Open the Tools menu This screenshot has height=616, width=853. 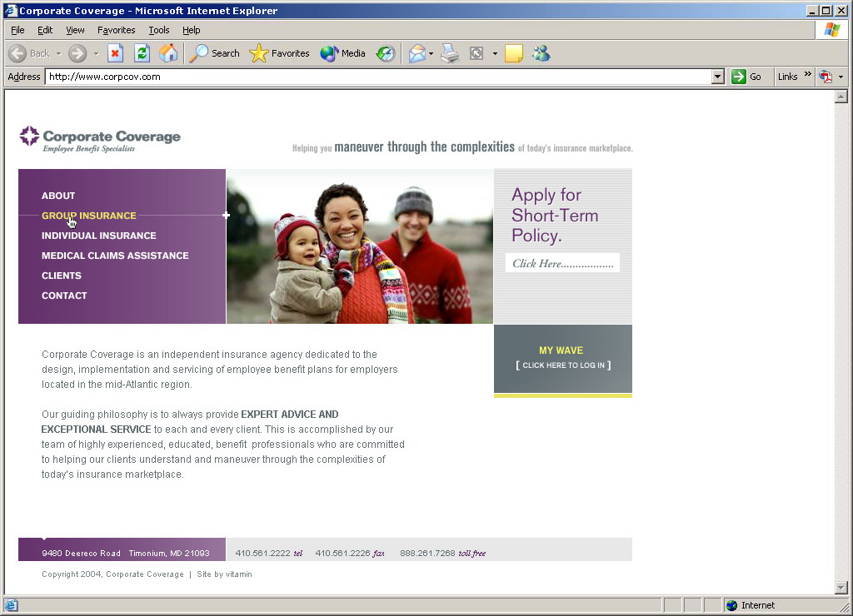click(158, 30)
